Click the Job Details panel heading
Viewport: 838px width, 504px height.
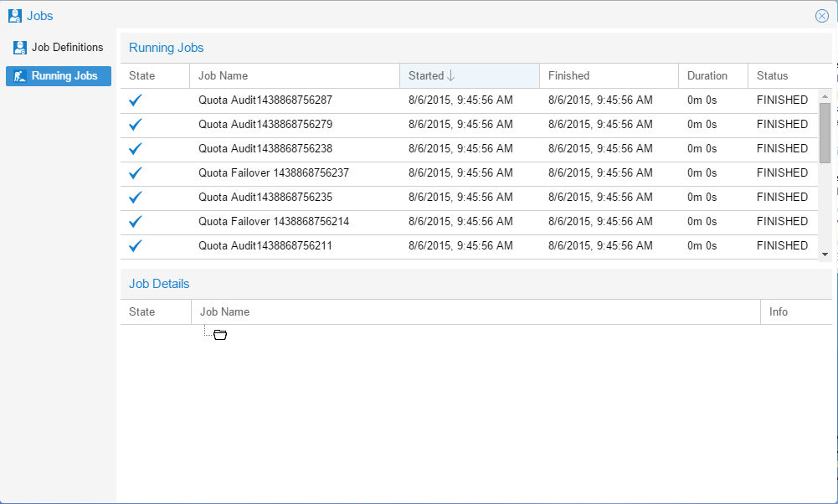[x=159, y=284]
